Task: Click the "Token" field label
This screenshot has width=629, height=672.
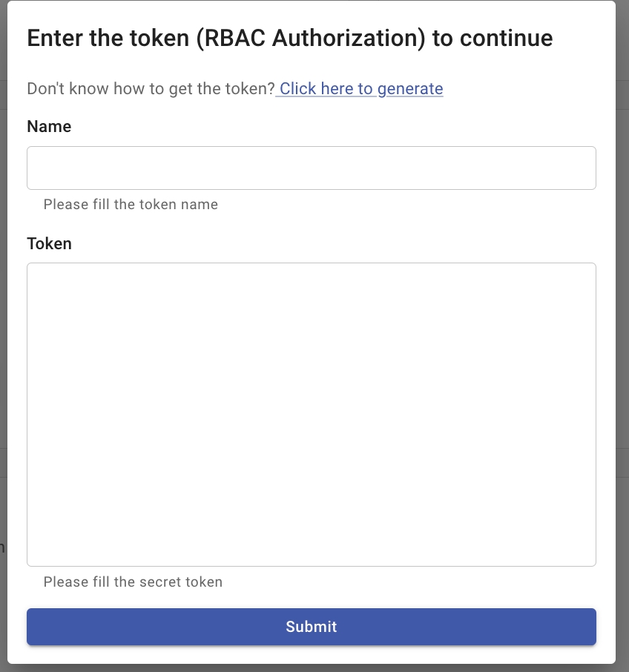Action: [49, 243]
